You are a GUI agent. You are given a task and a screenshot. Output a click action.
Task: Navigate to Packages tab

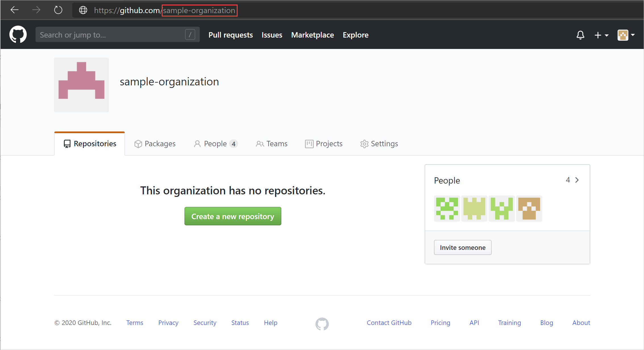tap(155, 143)
